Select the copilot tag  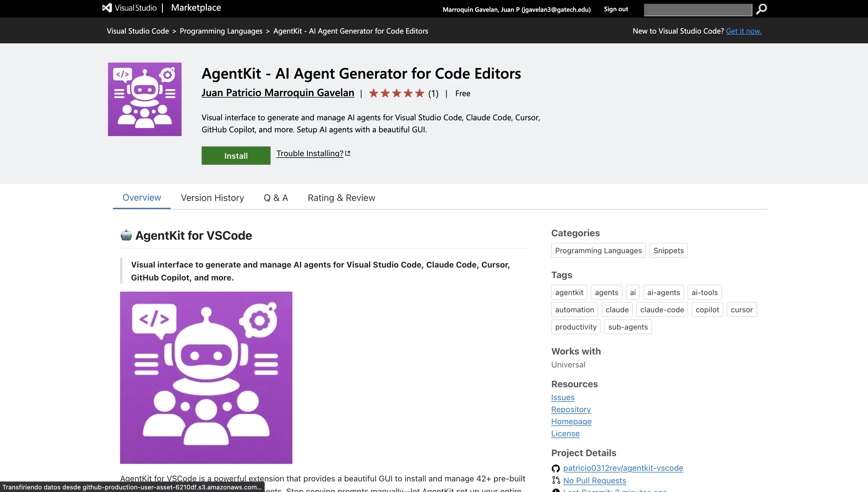[x=707, y=309]
